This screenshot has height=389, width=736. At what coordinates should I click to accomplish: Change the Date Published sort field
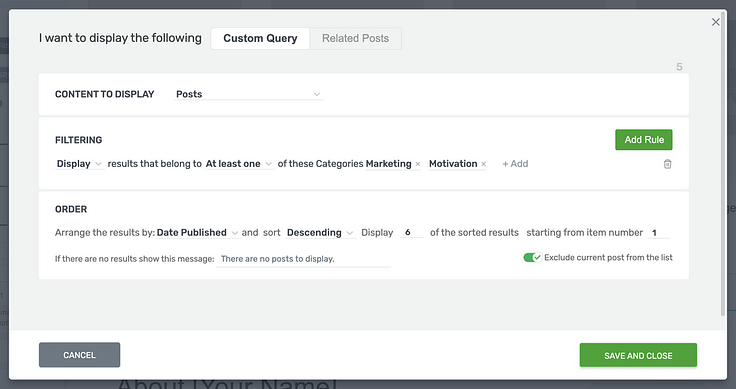(197, 233)
